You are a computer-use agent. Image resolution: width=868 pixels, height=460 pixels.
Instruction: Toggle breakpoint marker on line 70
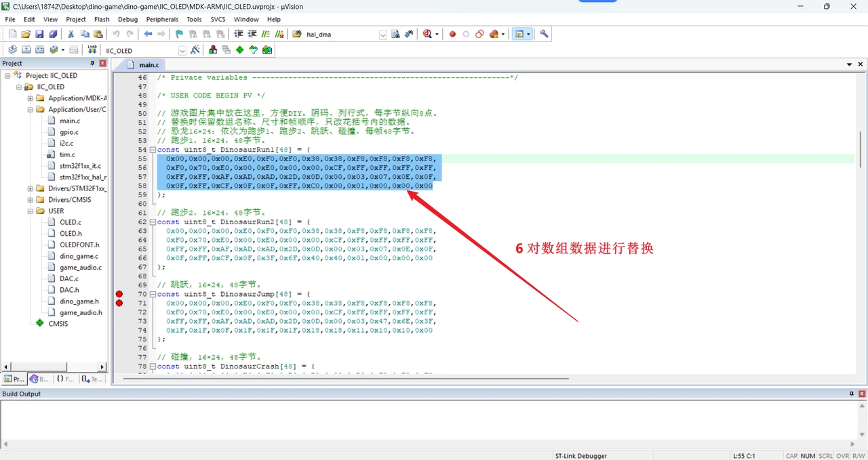click(x=119, y=294)
